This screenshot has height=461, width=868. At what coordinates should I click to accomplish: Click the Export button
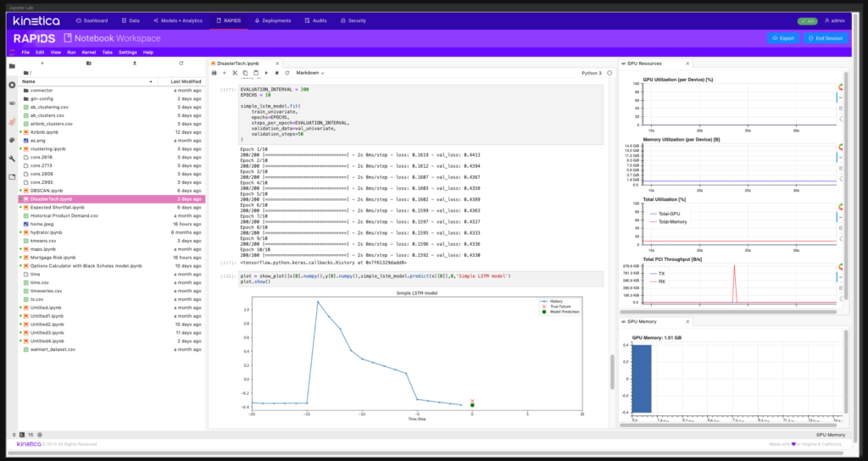(x=782, y=38)
